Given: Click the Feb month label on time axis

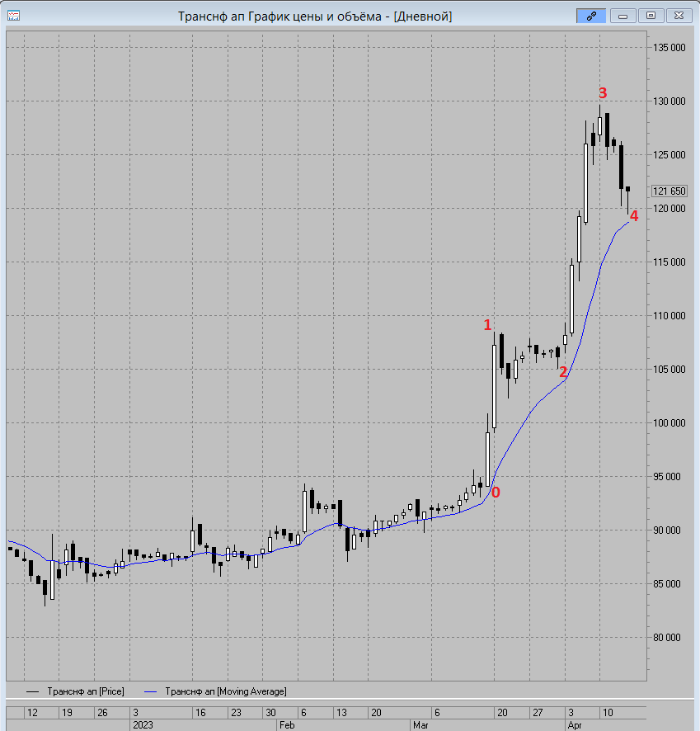Looking at the screenshot, I should tap(287, 725).
